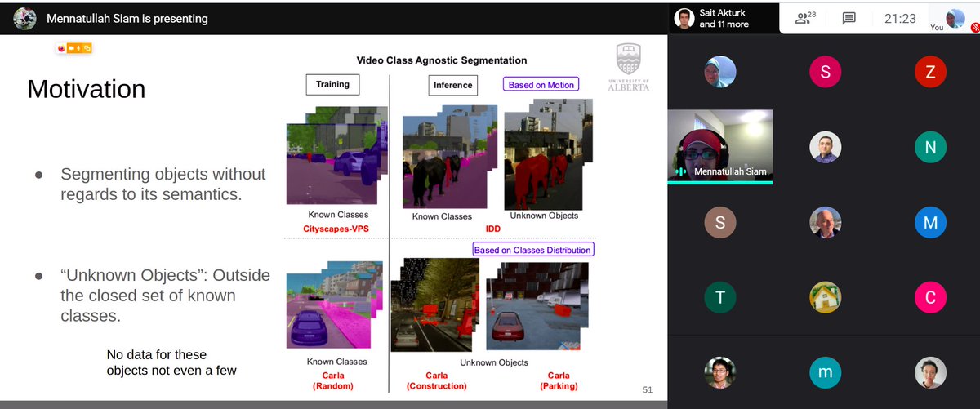This screenshot has width=980, height=409.
Task: Click the 21:23 meeting clock
Action: click(900, 18)
